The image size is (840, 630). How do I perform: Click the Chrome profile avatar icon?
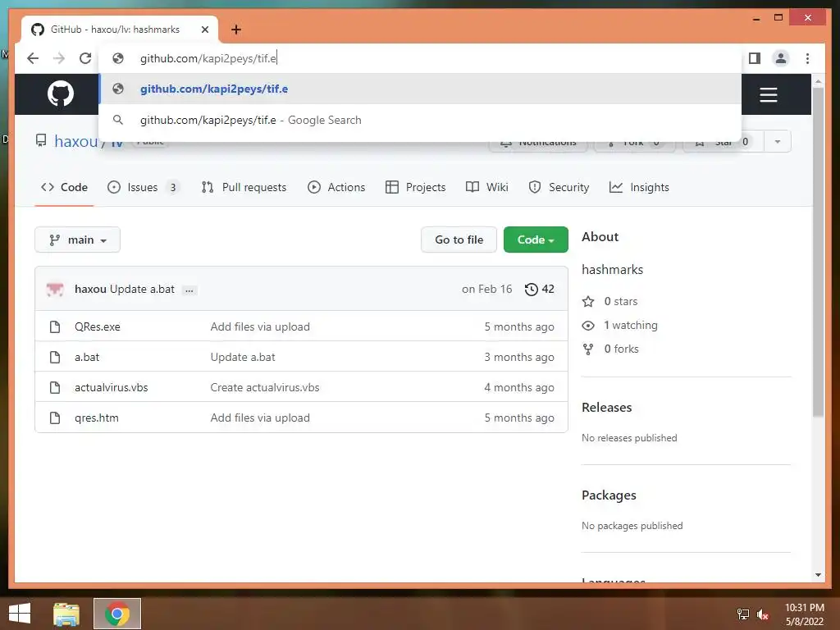coord(781,58)
